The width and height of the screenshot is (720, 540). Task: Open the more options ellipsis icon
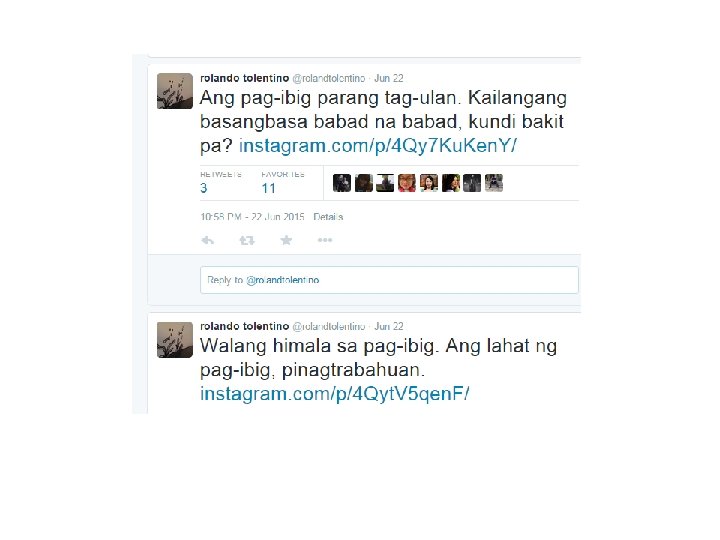pyautogui.click(x=325, y=240)
